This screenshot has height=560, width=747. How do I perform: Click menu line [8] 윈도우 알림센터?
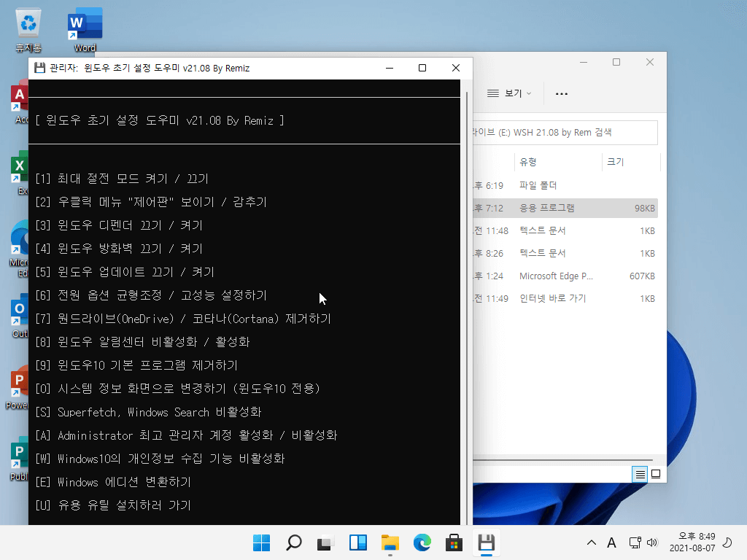142,342
